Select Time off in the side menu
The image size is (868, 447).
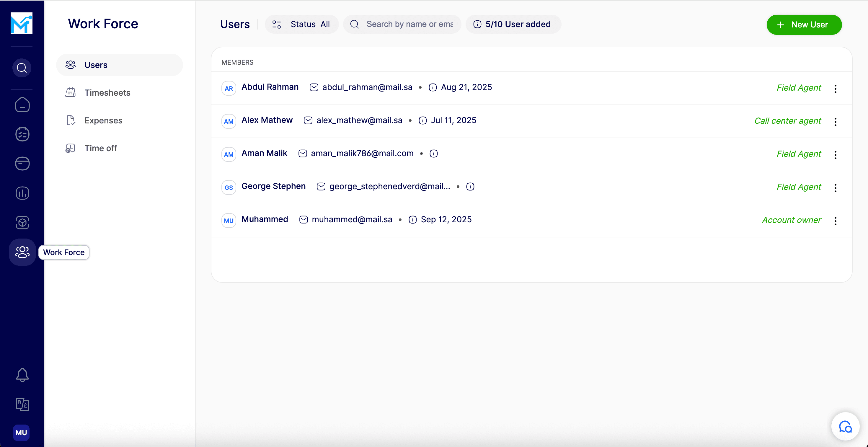tap(100, 148)
